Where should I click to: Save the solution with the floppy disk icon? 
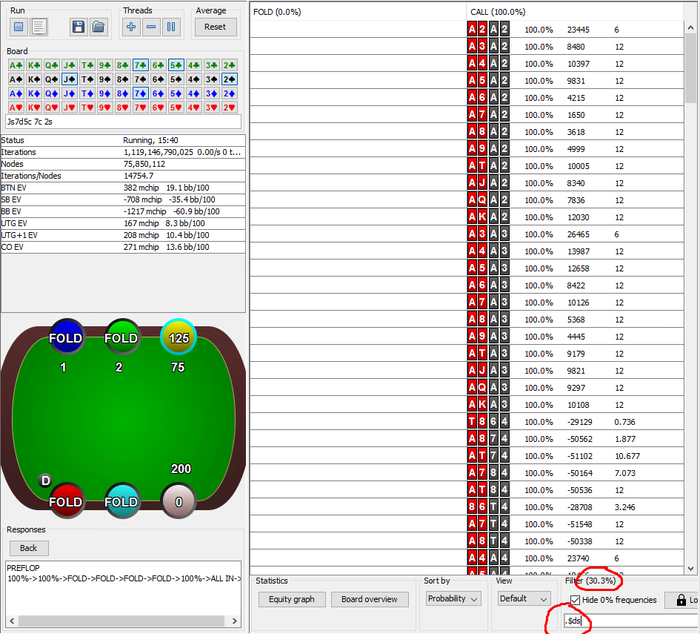pos(78,27)
